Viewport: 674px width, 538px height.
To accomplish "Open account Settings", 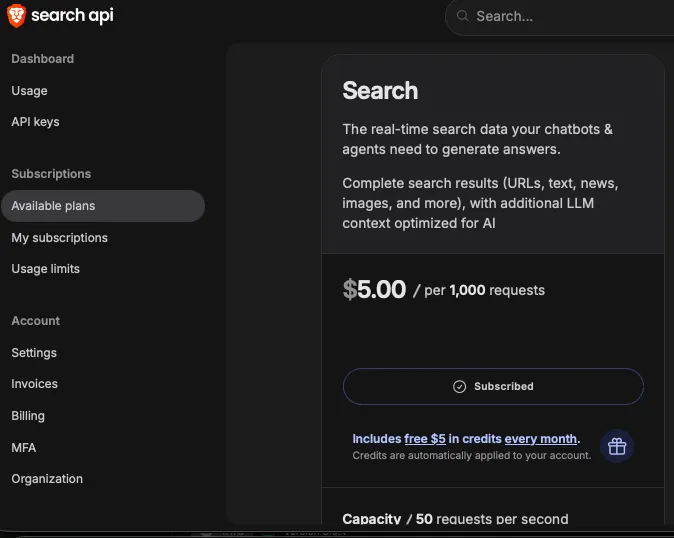I will 34,353.
